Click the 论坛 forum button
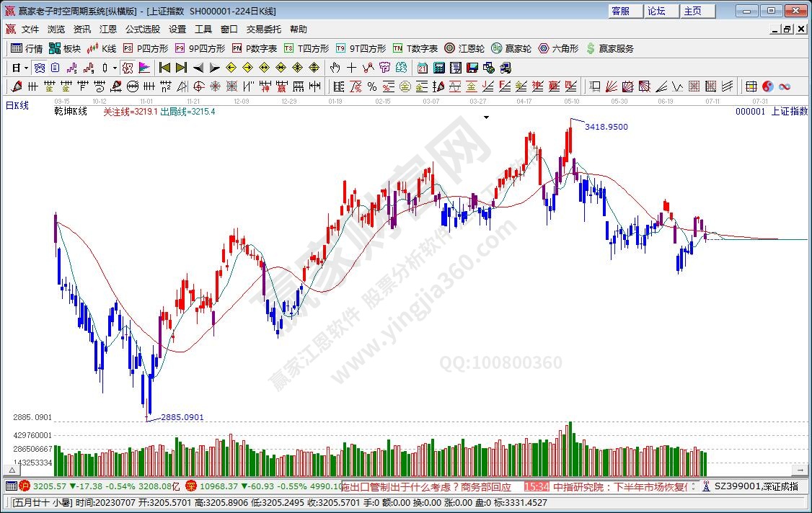Screen dimensions: 812x513 (x=656, y=11)
